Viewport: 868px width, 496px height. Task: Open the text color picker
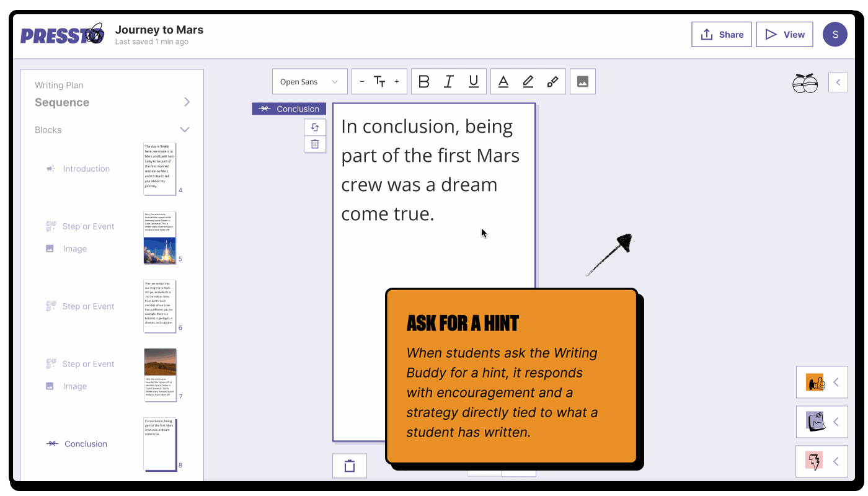point(503,81)
